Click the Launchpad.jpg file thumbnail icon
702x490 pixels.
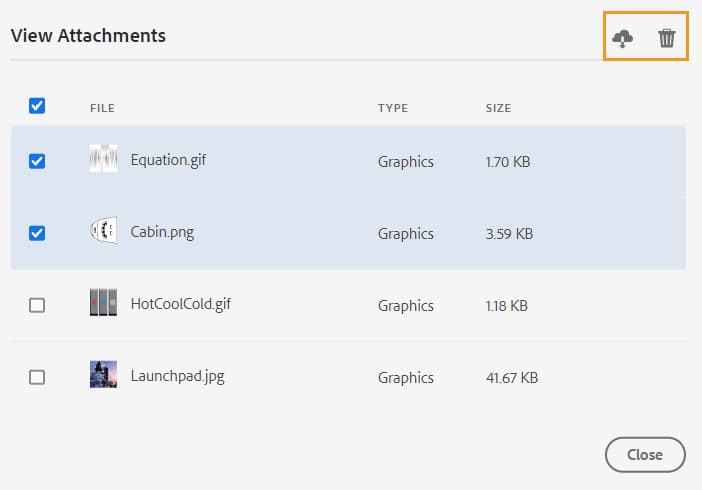coord(103,375)
